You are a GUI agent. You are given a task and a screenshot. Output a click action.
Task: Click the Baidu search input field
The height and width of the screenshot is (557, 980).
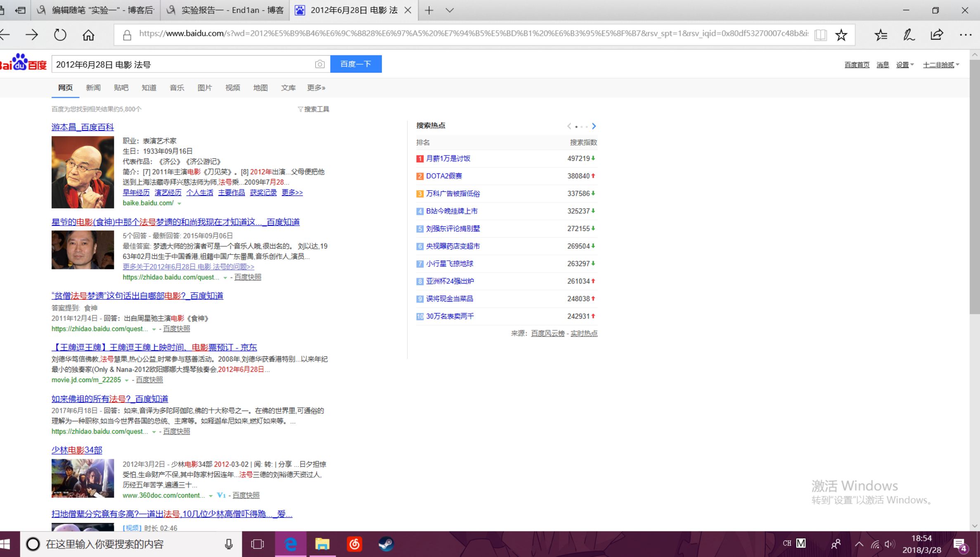coord(182,64)
